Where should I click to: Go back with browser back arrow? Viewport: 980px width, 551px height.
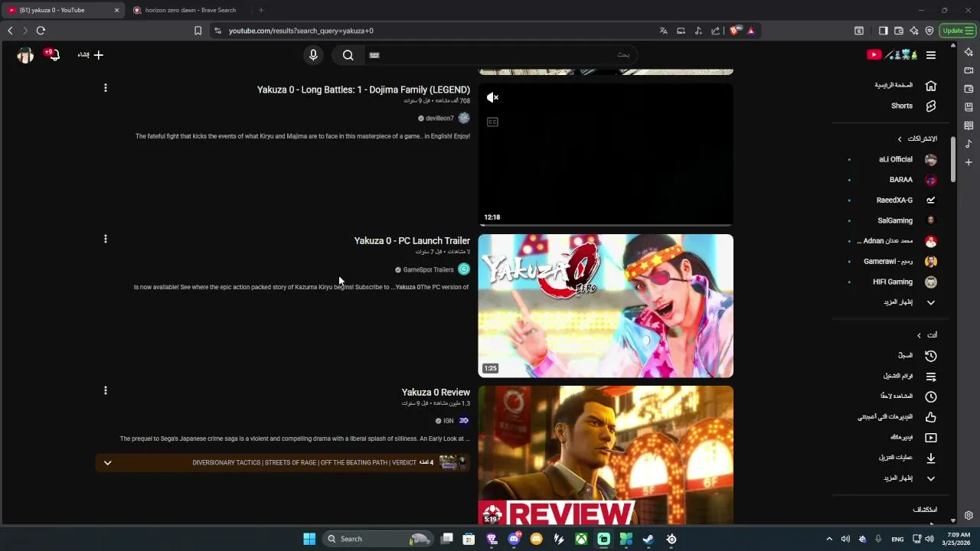point(10,31)
